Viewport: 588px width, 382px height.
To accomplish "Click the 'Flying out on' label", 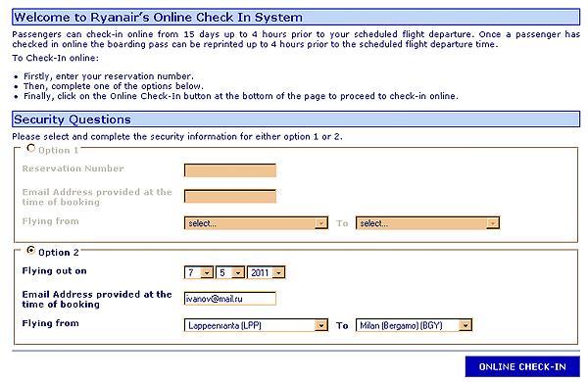I will point(54,270).
